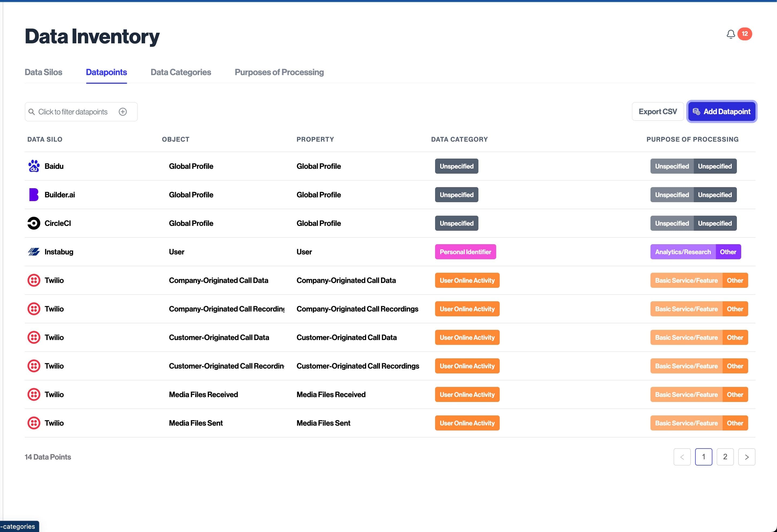777x532 pixels.
Task: Click the Instabug logo icon
Action: click(x=34, y=252)
